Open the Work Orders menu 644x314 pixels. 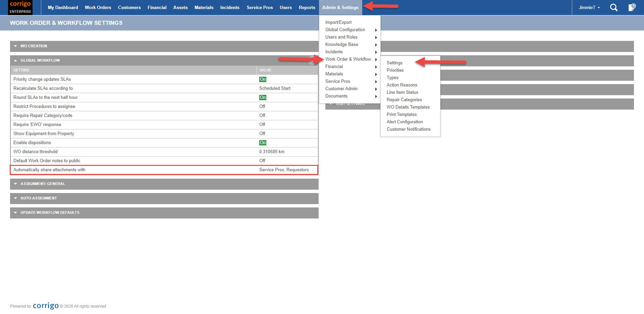(x=98, y=7)
